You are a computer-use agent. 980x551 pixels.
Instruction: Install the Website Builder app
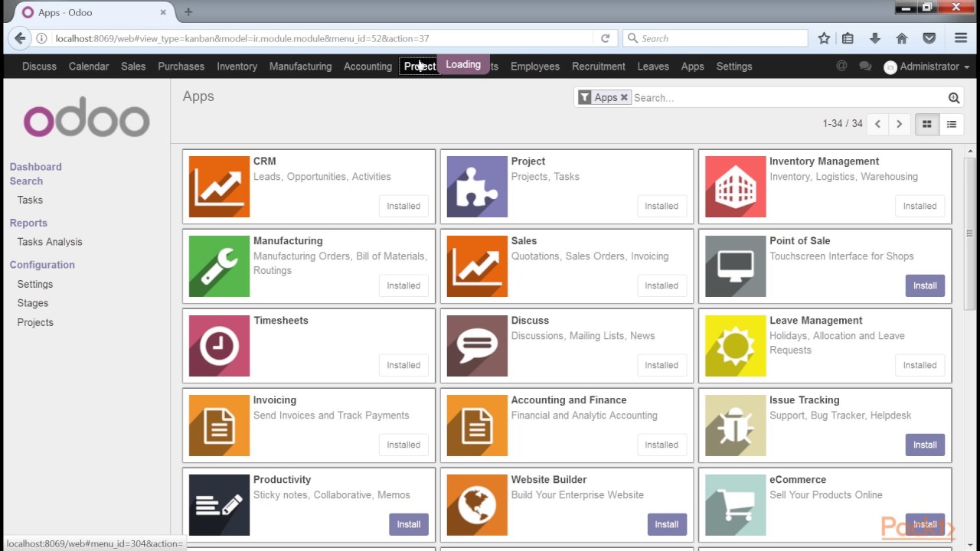[667, 524]
